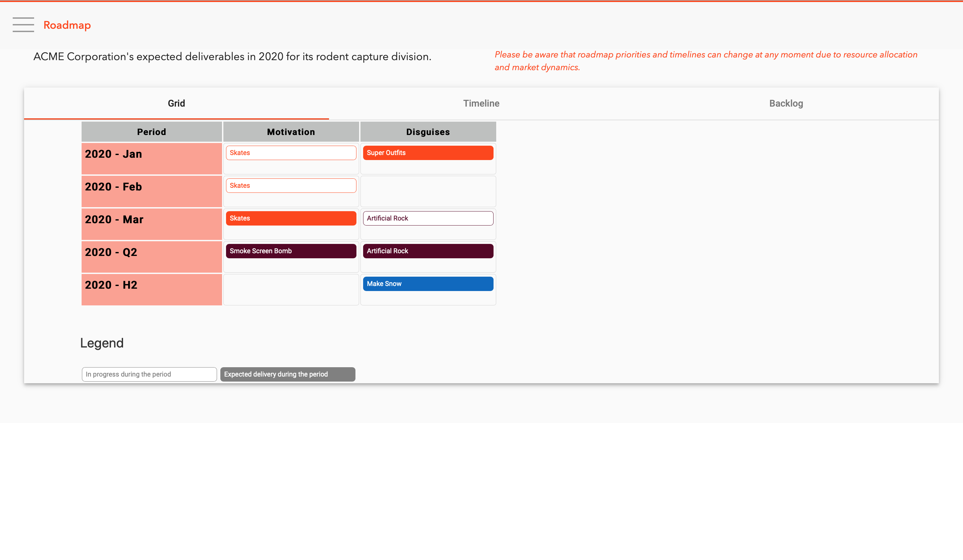Open the hamburger menu icon
Screen dimensions: 963x560
(23, 25)
